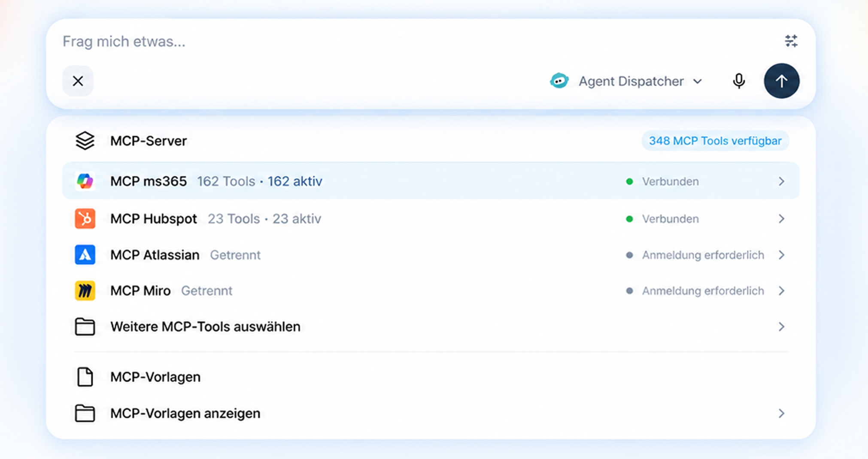
Task: Select the MCP Atlassian entry
Action: pyautogui.click(x=431, y=255)
